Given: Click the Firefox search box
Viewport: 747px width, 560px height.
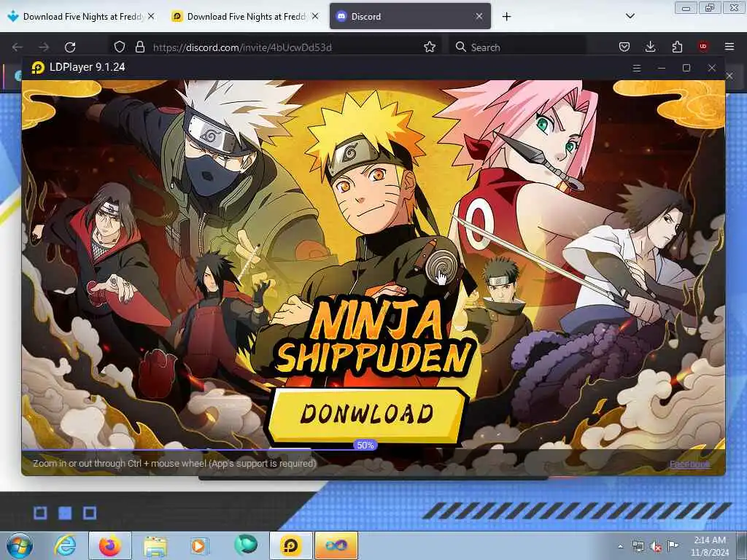Looking at the screenshot, I should [x=519, y=47].
